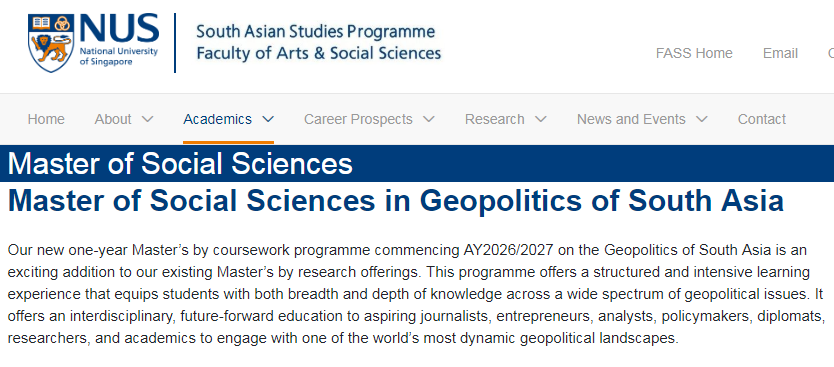
Task: Expand the About dropdown chevron
Action: [x=148, y=119]
